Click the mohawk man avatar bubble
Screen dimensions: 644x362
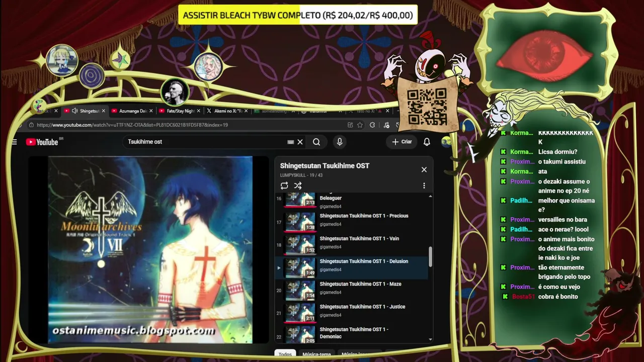click(x=175, y=92)
